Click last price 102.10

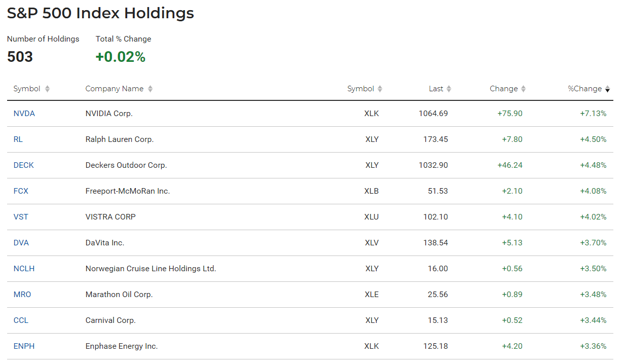pos(435,217)
